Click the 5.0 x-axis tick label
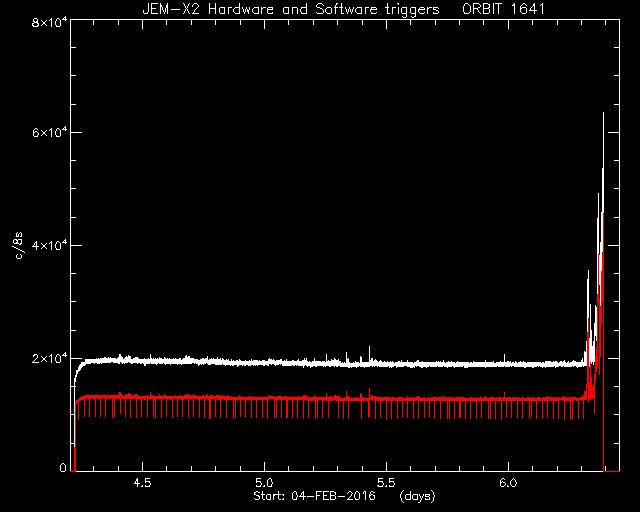 (264, 483)
